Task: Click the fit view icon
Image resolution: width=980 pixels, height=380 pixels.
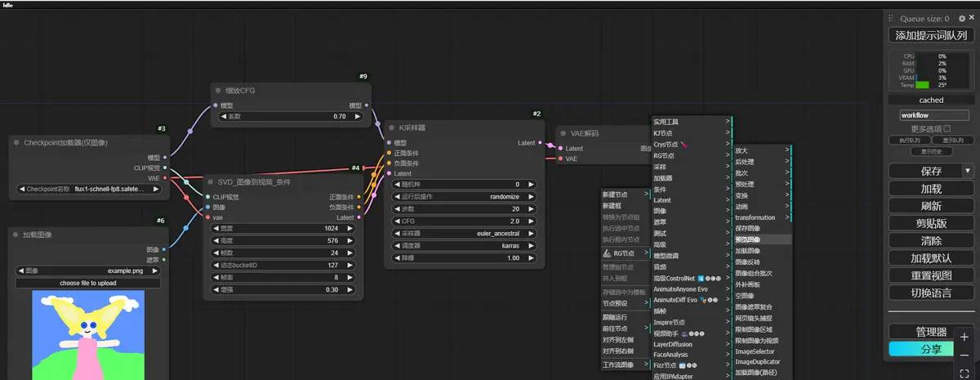Action: point(964,373)
